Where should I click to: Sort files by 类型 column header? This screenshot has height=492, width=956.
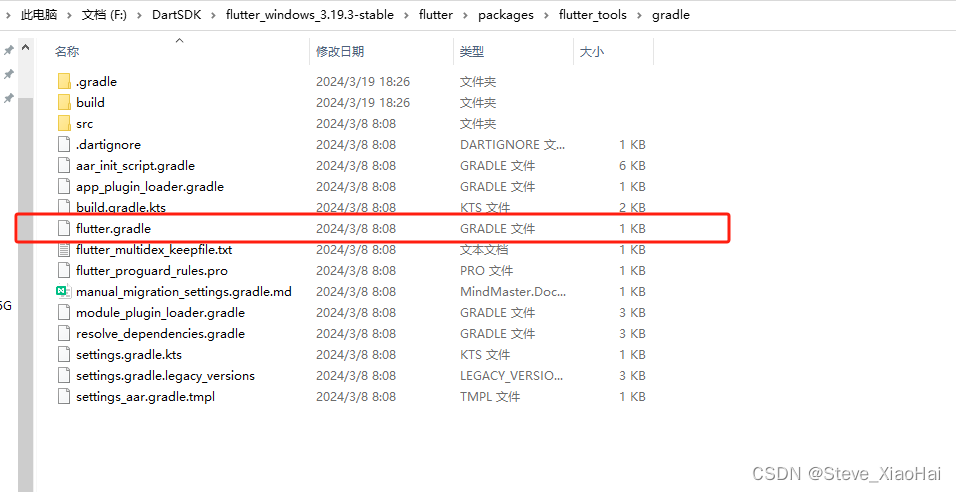472,52
